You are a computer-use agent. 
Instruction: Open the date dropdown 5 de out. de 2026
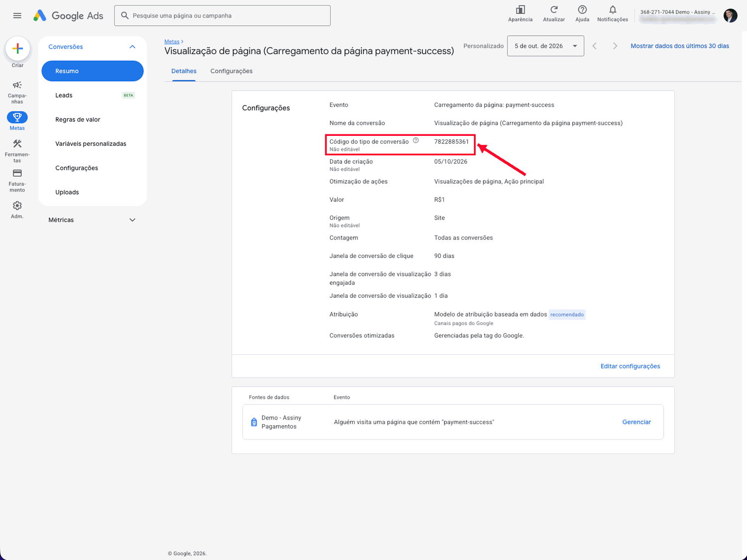tap(545, 46)
